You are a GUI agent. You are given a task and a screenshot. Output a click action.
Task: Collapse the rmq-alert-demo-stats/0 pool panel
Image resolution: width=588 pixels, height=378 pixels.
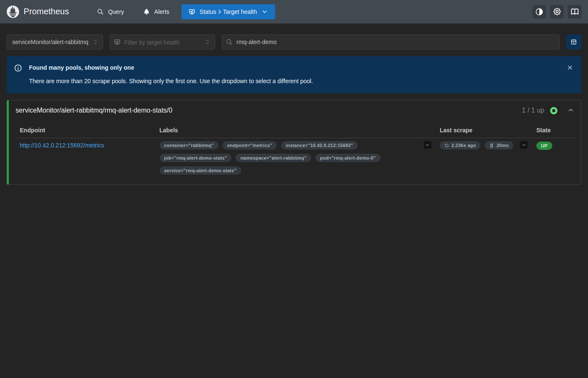571,110
